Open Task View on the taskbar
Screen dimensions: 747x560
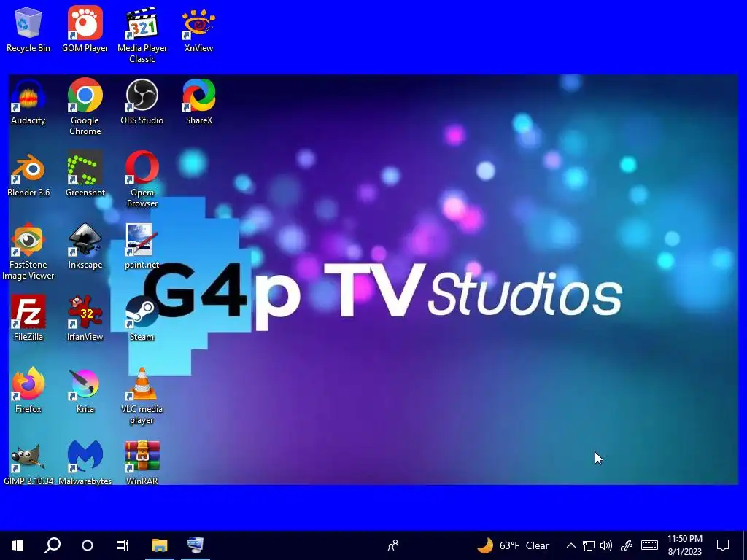tap(123, 545)
